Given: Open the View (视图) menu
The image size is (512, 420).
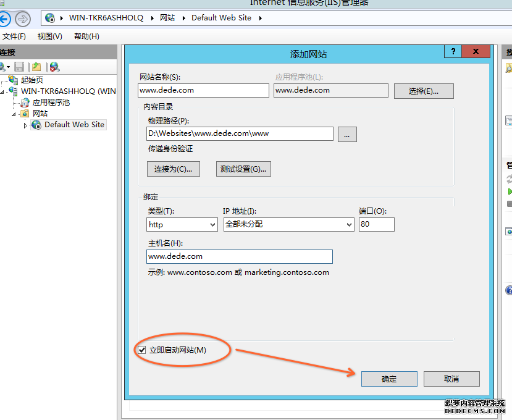Looking at the screenshot, I should click(49, 36).
